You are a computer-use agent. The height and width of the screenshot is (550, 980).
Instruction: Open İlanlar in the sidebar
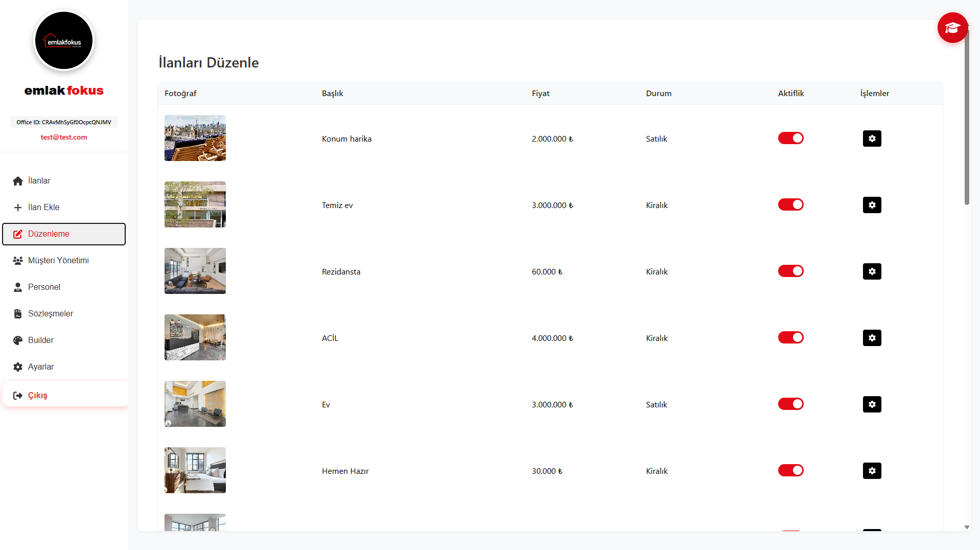click(39, 181)
